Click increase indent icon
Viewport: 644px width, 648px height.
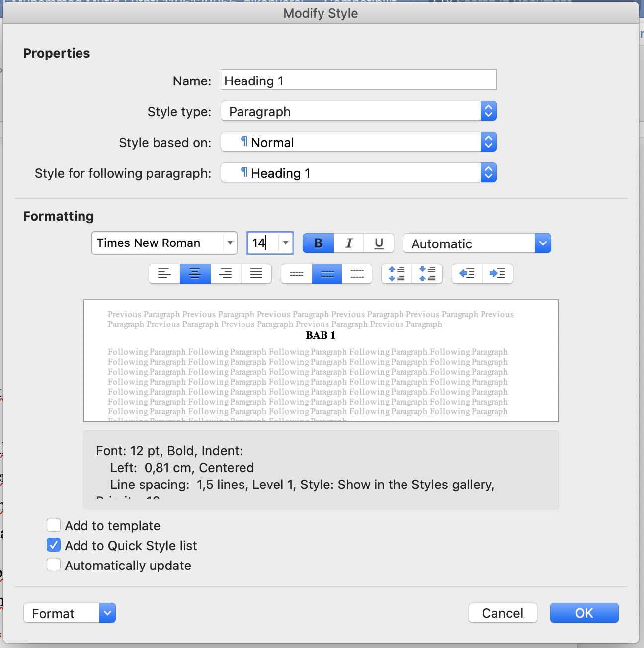(497, 274)
